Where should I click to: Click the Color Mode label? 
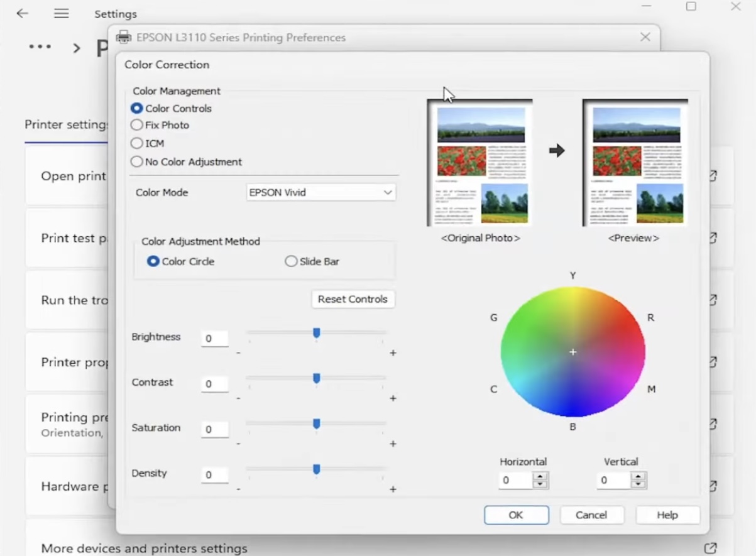[x=162, y=192]
